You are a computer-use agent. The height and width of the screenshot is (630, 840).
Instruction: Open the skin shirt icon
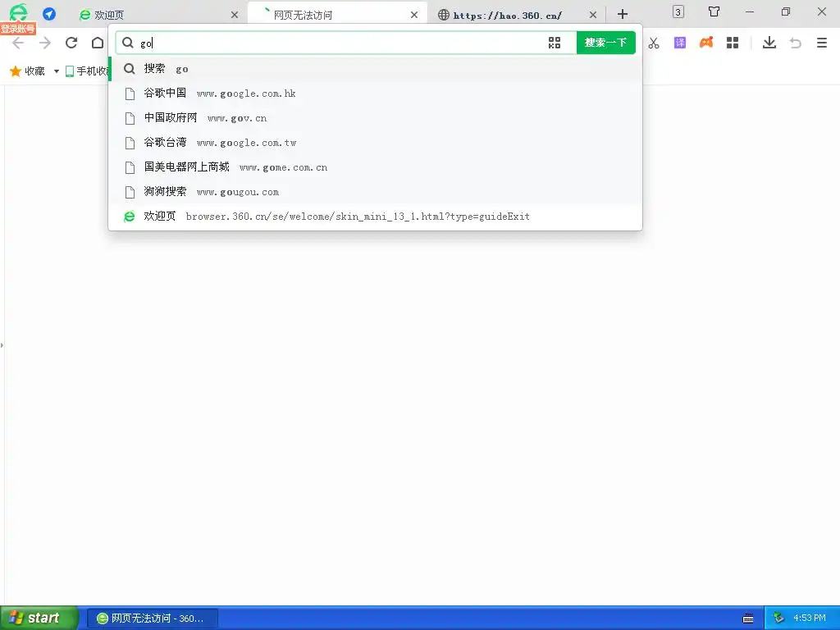coord(714,11)
